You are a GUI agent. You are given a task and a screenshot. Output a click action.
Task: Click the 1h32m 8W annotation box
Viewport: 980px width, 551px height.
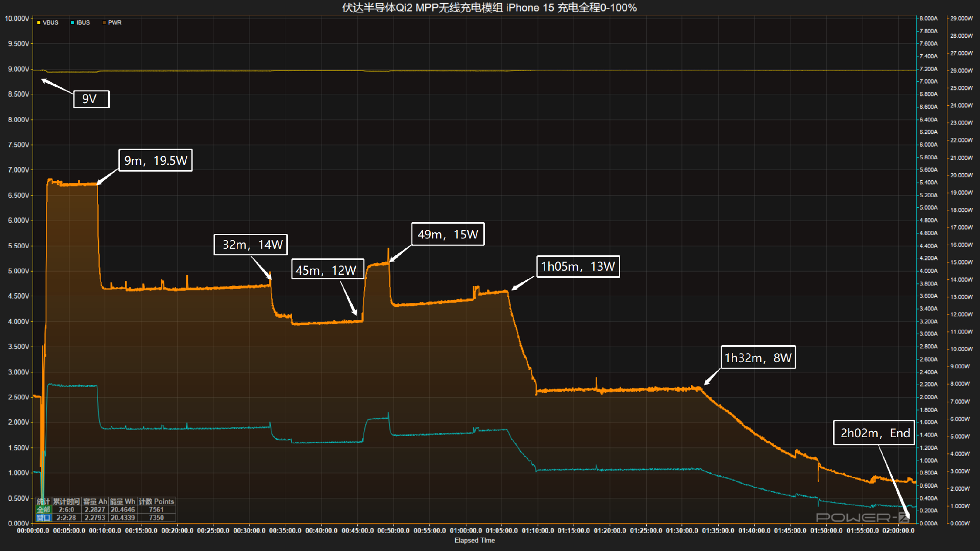[x=757, y=357]
